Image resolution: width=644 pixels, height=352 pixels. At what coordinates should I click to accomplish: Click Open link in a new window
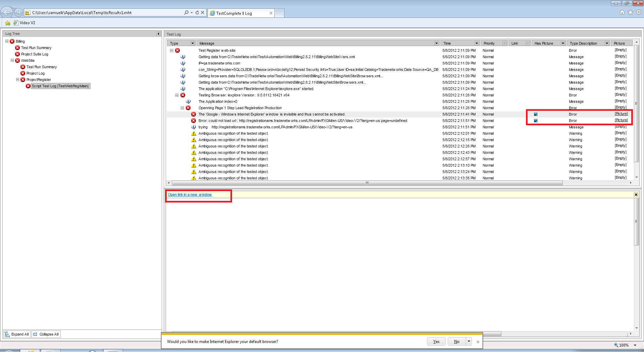coord(190,195)
